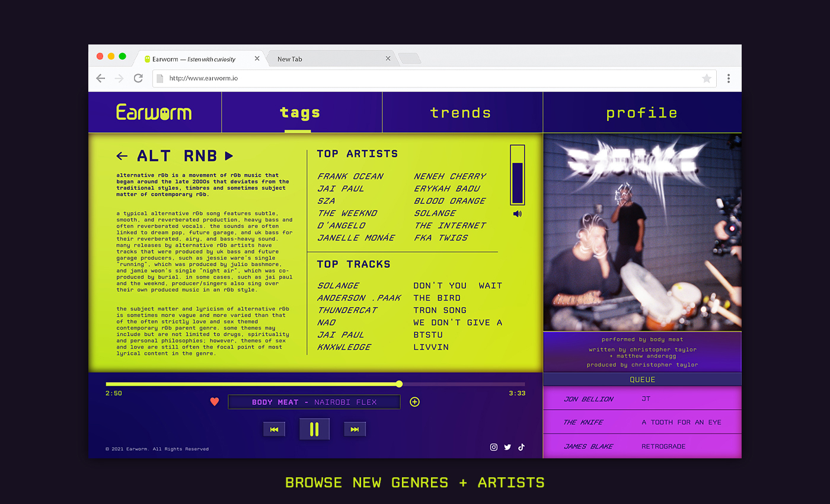Screen dimensions: 830x504
Task: Click NAO in Top Tracks
Action: [327, 323]
